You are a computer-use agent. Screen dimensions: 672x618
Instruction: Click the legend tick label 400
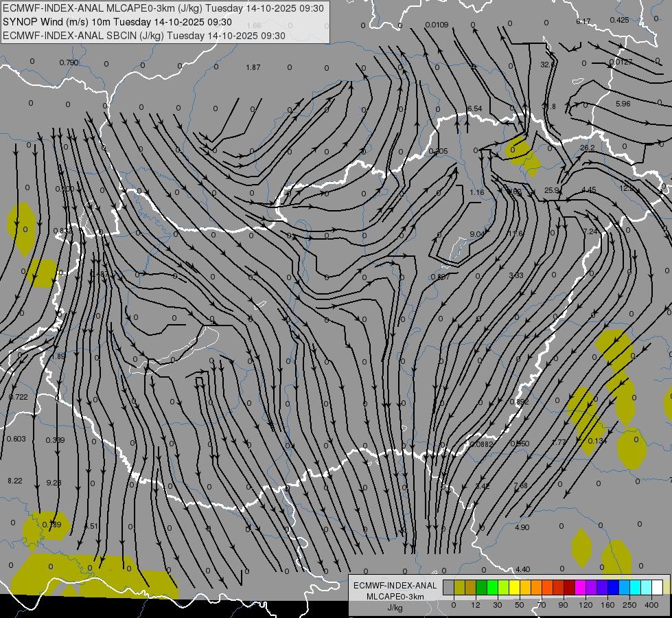[x=651, y=605]
